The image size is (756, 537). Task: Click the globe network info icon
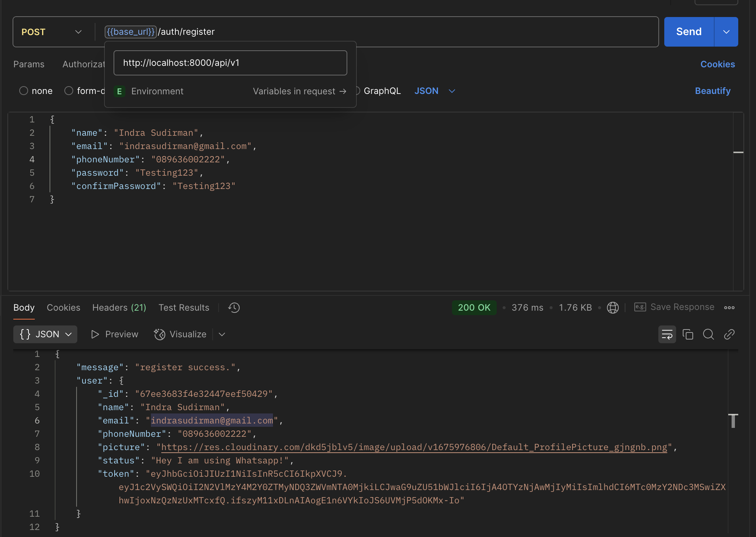click(613, 307)
